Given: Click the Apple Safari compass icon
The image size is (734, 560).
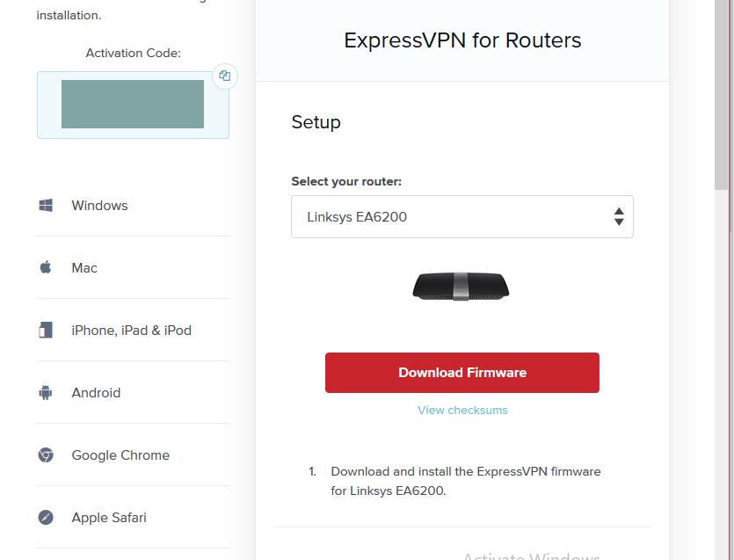Looking at the screenshot, I should coord(45,517).
